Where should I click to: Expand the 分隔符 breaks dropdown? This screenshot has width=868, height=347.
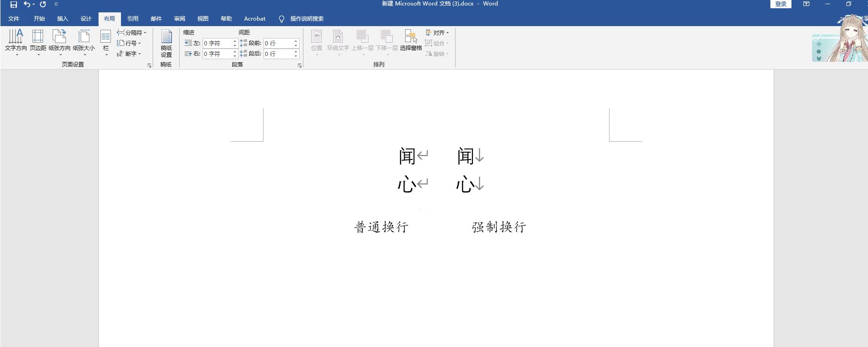point(132,33)
